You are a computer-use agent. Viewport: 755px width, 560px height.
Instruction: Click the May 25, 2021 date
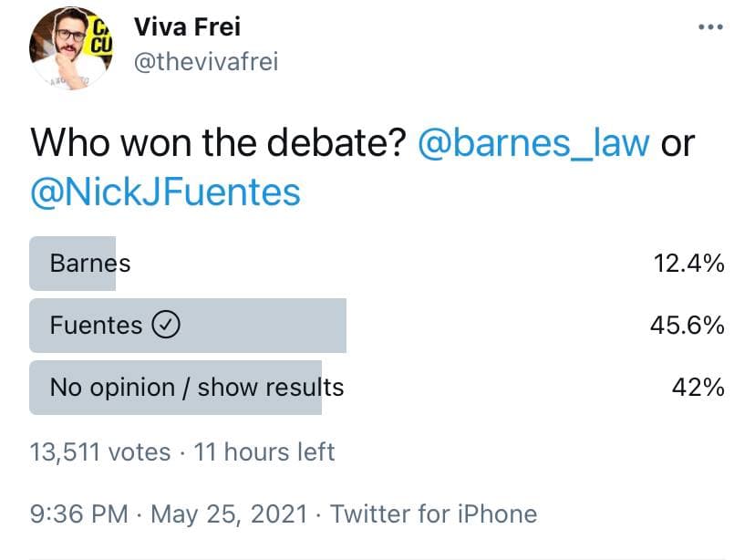tap(230, 513)
